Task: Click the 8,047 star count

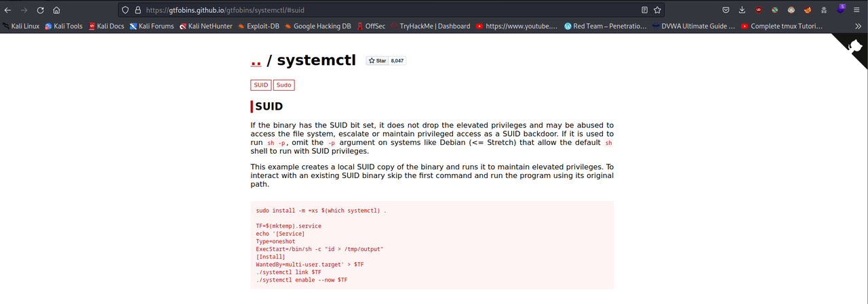Action: click(x=397, y=61)
